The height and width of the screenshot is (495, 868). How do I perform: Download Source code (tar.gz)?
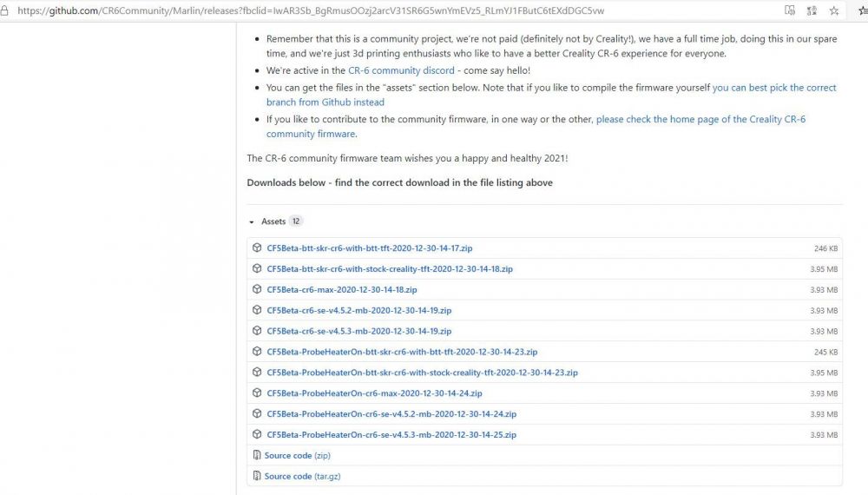302,476
